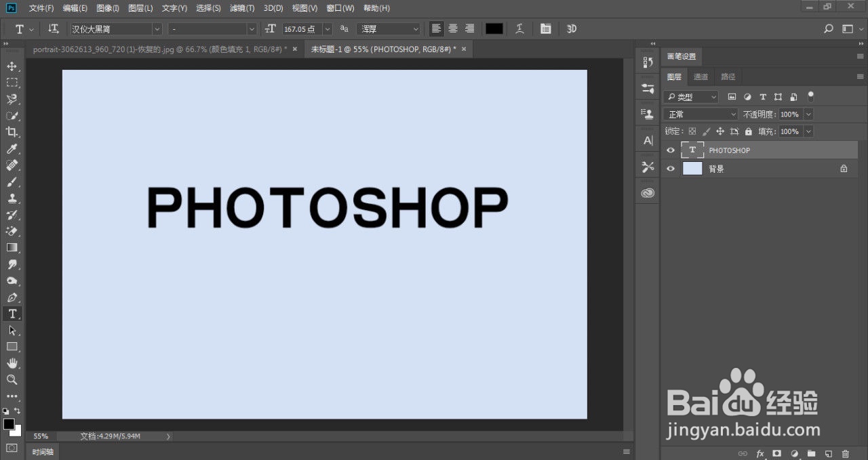Choose right align text
Viewport: 868px width, 460px height.
(x=469, y=28)
